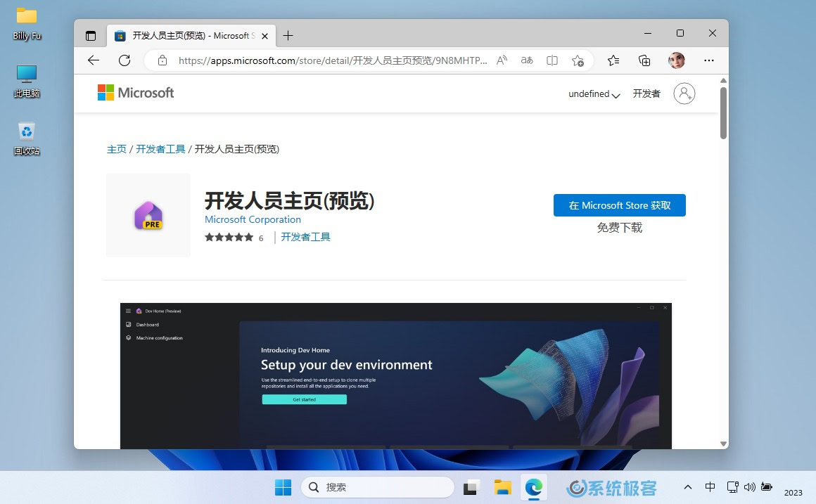
Task: Open the 开发者工具 category link beside rating
Action: 305,237
